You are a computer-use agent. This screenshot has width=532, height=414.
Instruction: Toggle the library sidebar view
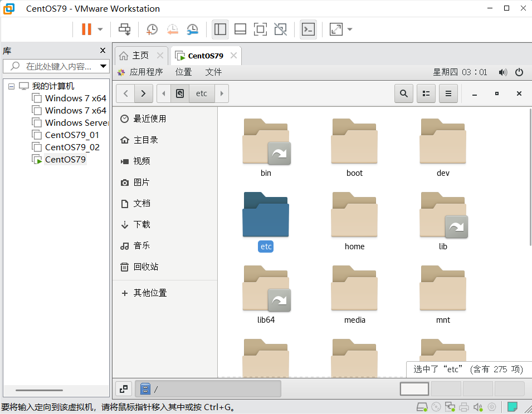coord(220,29)
